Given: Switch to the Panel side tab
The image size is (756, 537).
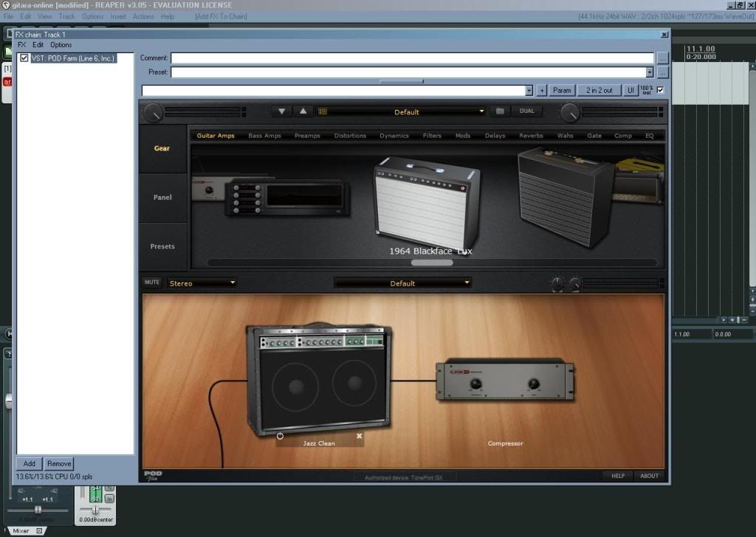Looking at the screenshot, I should [x=162, y=198].
